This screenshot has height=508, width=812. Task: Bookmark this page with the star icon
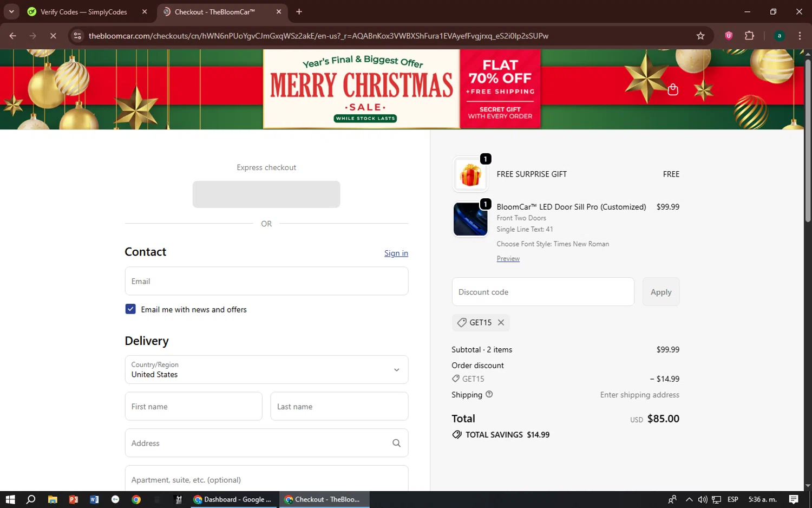point(700,36)
